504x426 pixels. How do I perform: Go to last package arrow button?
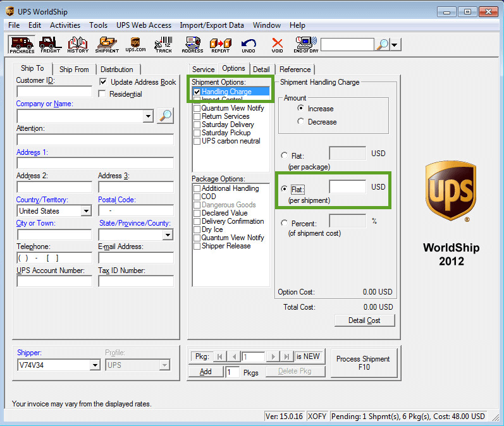[286, 356]
